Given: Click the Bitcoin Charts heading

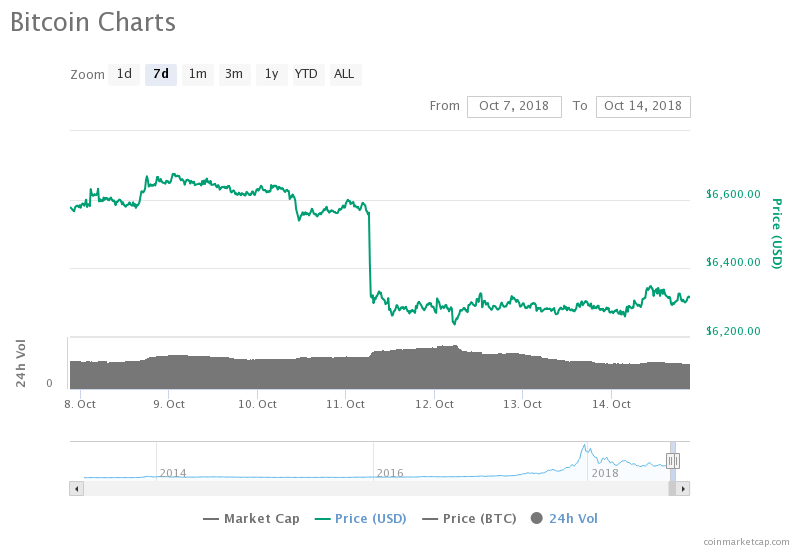Looking at the screenshot, I should click(x=93, y=22).
